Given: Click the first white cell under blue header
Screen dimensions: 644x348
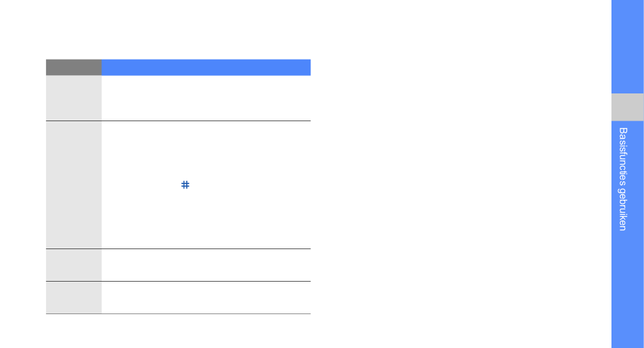Looking at the screenshot, I should (206, 98).
